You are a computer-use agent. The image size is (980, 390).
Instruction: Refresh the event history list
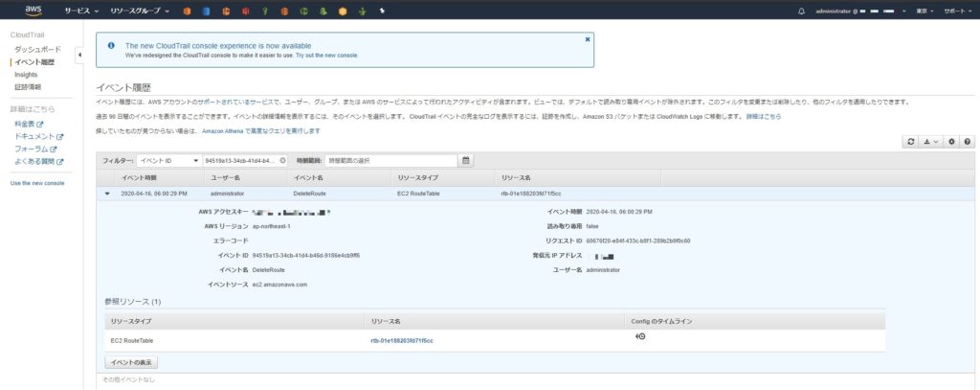910,142
